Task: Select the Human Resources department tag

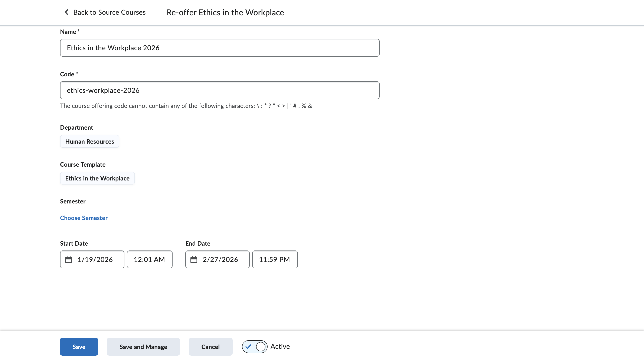Action: tap(89, 141)
